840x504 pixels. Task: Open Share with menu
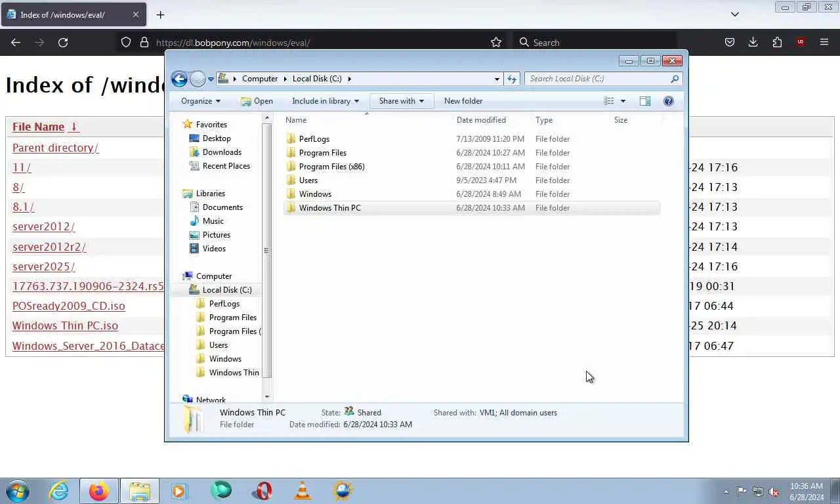[401, 101]
